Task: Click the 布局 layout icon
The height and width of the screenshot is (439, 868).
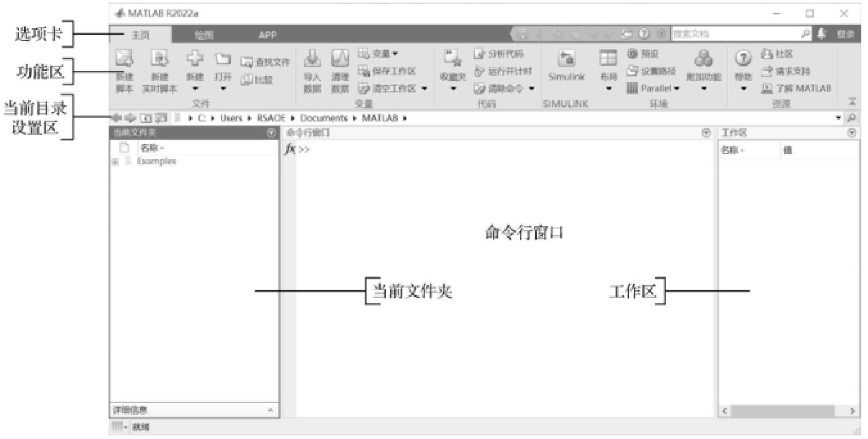Action: [x=608, y=58]
